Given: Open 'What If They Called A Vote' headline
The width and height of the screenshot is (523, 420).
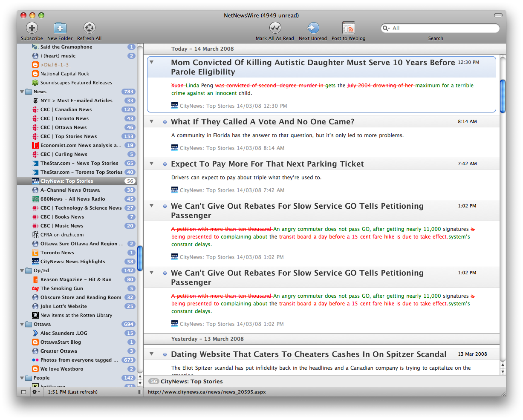Looking at the screenshot, I should [263, 122].
